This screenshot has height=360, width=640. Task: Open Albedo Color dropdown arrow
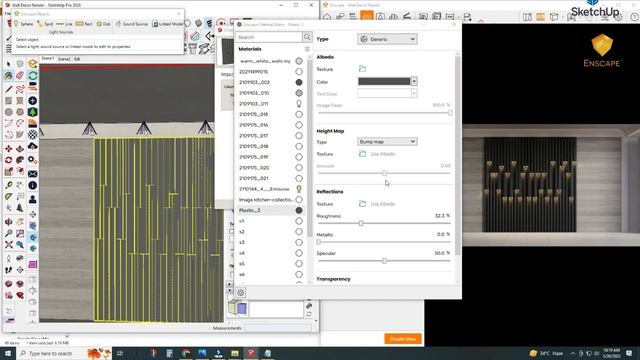(414, 81)
